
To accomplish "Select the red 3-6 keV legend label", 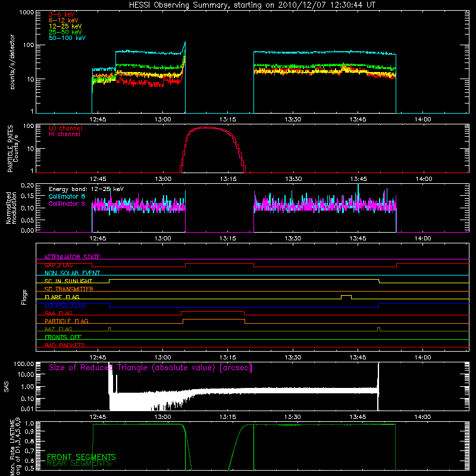I will (62, 14).
